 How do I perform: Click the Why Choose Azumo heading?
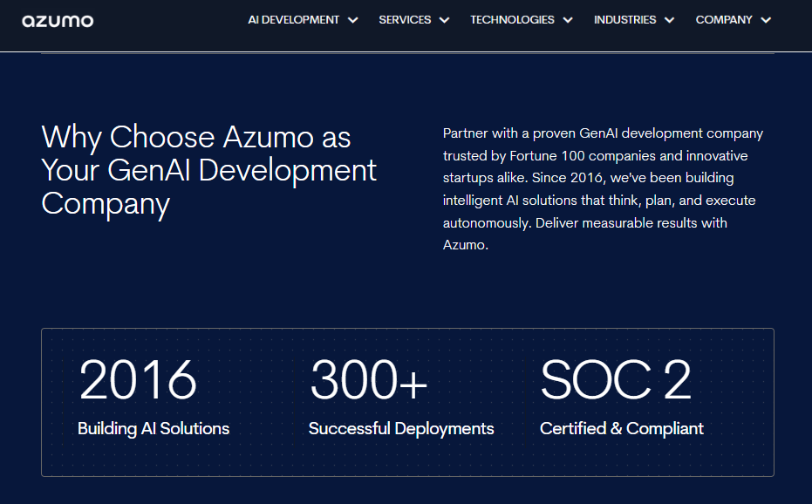tap(208, 170)
